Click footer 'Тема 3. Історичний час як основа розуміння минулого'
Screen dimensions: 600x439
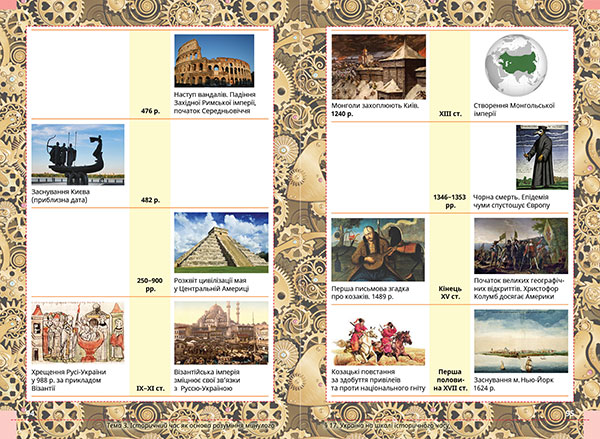191,426
